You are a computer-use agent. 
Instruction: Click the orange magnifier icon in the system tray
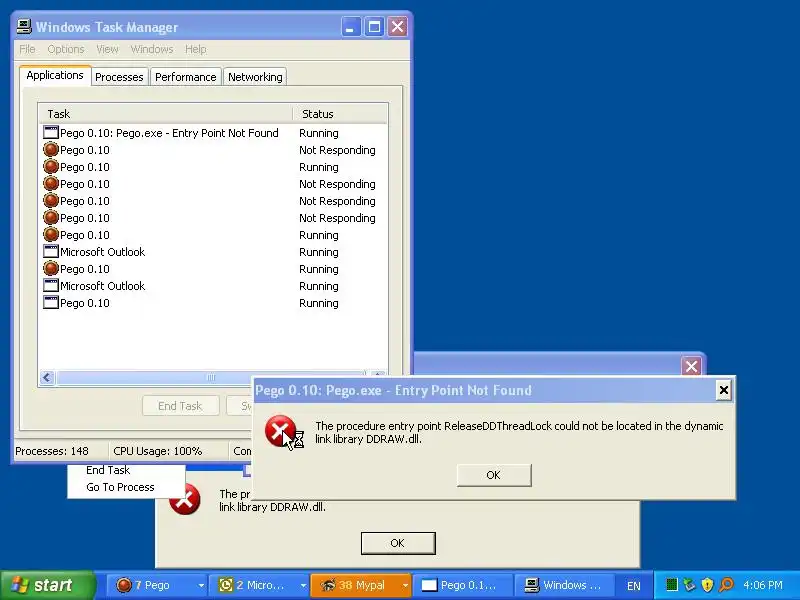[726, 585]
